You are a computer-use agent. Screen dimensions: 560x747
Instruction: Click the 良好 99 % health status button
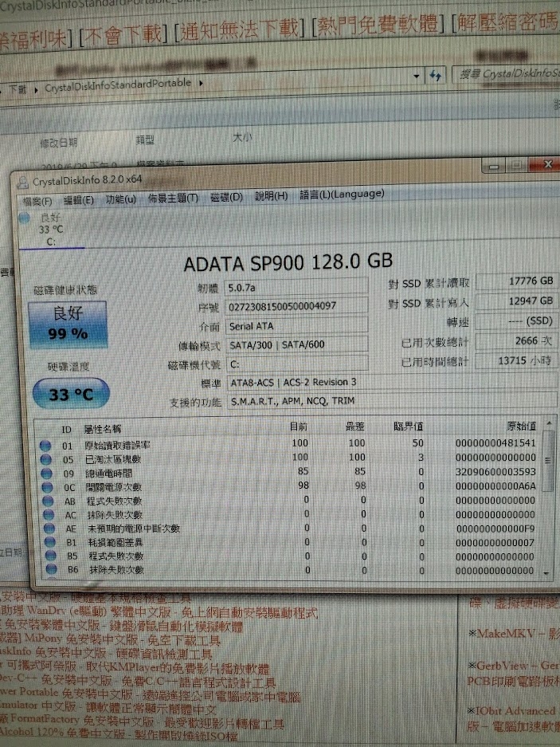click(68, 324)
